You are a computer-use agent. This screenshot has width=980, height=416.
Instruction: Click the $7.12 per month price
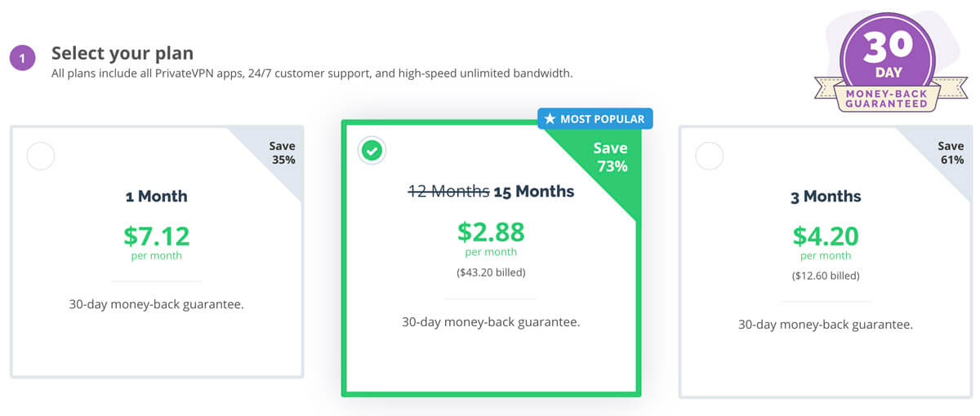(157, 241)
